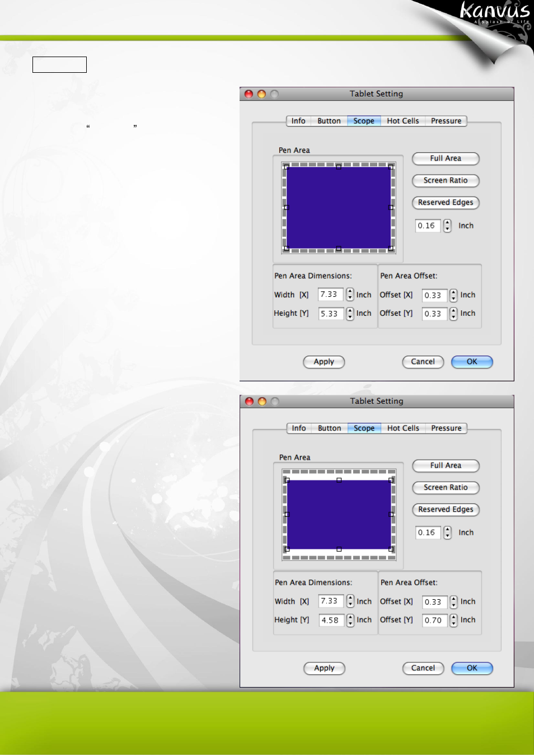Screen dimensions: 534x756
Task: Click bottom-middle resize handle of lower pen area
Action: coord(339,549)
